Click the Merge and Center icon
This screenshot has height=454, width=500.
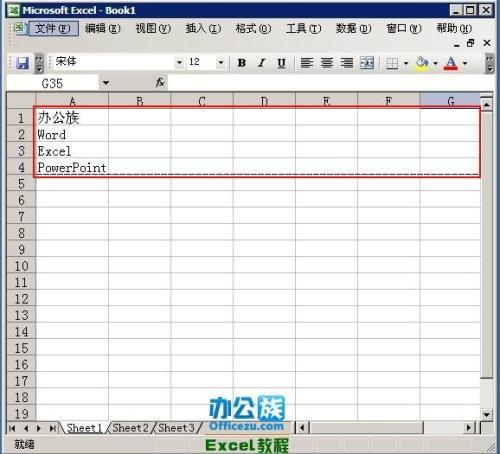pos(367,63)
